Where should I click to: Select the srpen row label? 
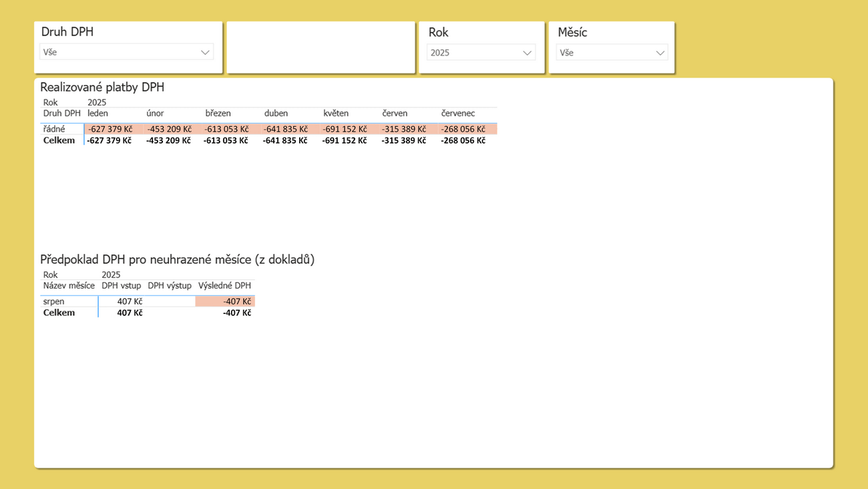tap(54, 302)
